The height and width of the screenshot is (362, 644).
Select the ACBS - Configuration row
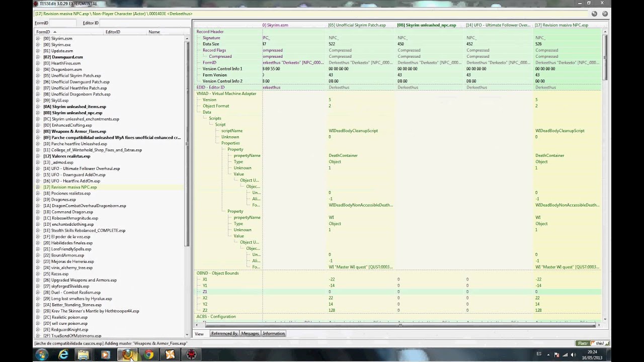[397, 316]
